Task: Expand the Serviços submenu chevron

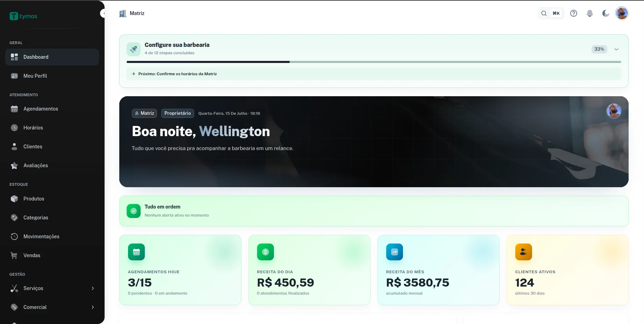Action: [93, 288]
